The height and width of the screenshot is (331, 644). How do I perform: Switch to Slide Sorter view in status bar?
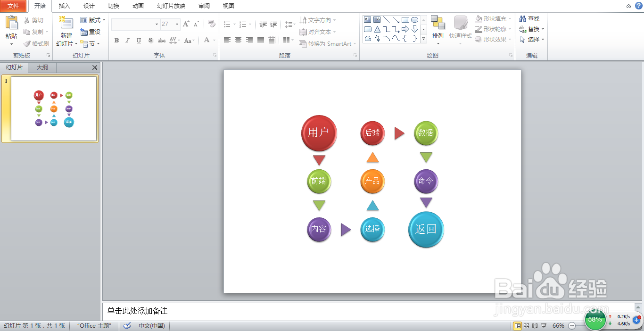click(527, 326)
